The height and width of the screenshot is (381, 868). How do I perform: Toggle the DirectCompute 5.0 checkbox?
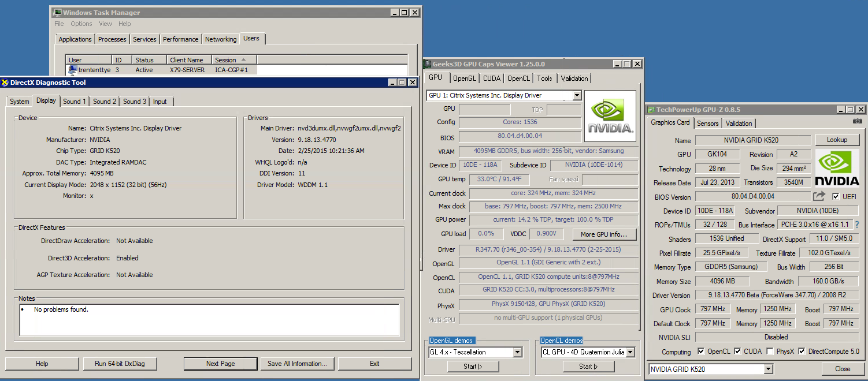[802, 351]
